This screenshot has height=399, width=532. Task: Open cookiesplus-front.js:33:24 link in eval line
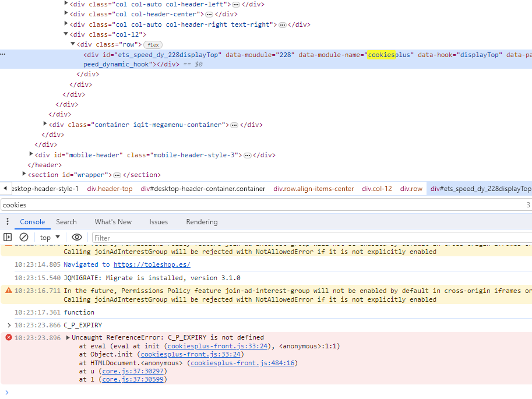[x=217, y=346]
